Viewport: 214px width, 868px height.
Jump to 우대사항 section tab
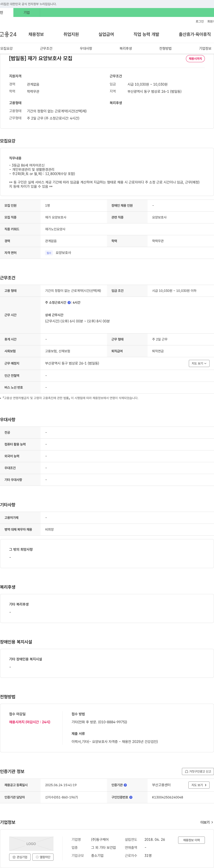coord(86,49)
